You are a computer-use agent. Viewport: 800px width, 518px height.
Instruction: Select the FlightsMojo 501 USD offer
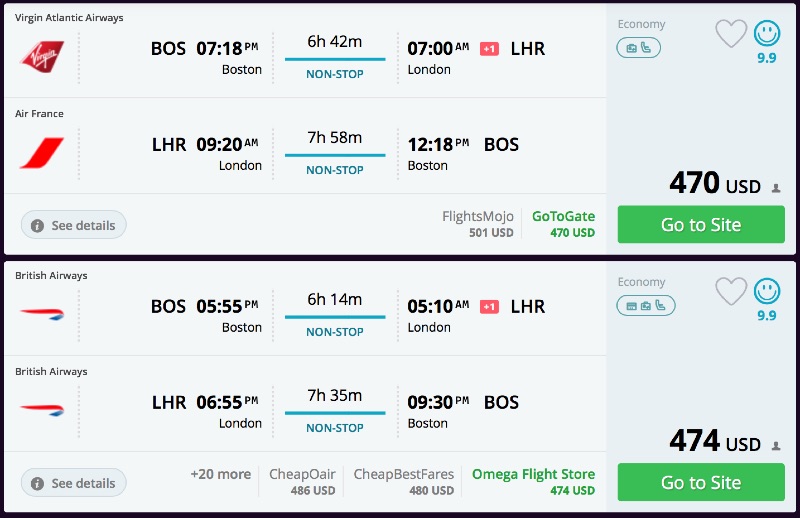477,224
